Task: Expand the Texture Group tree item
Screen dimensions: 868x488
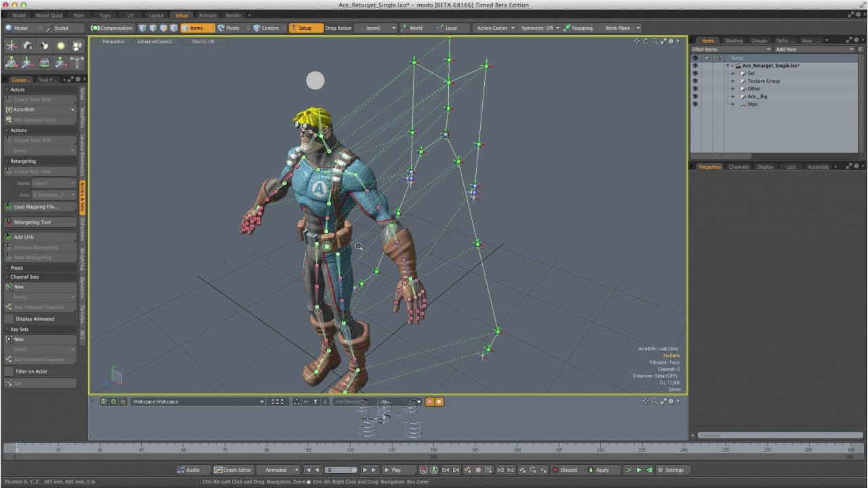Action: coord(733,81)
